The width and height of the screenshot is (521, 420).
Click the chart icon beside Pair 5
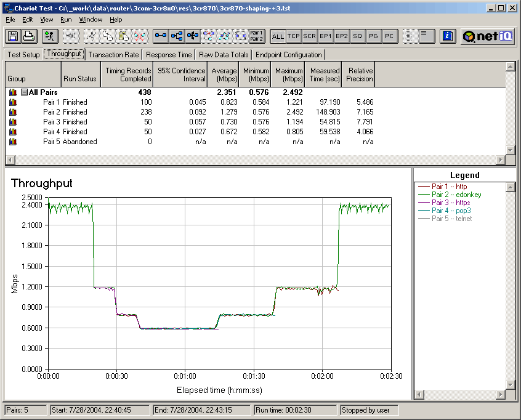(x=12, y=142)
